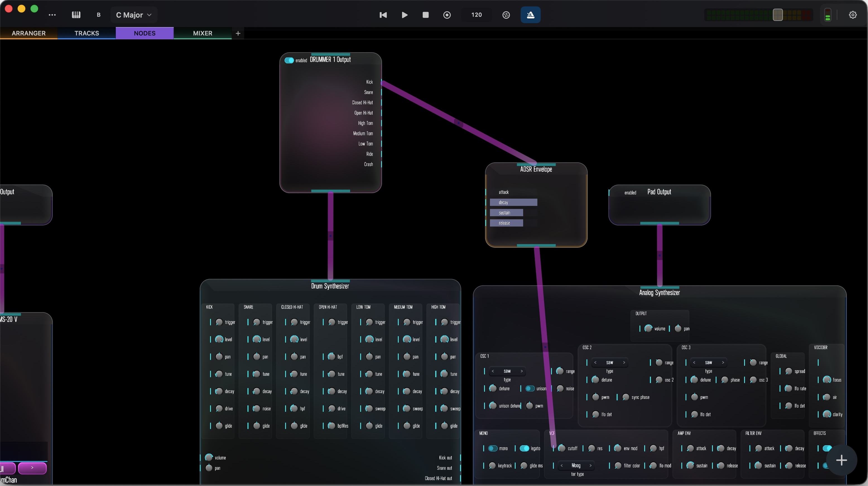Click the OPEN HI-HAT bpfRes knob
Viewport: 868px width, 486px height.
point(331,426)
